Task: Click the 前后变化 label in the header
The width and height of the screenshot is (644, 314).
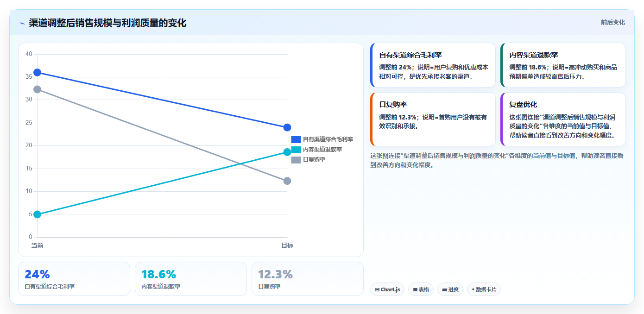Action: pyautogui.click(x=612, y=22)
